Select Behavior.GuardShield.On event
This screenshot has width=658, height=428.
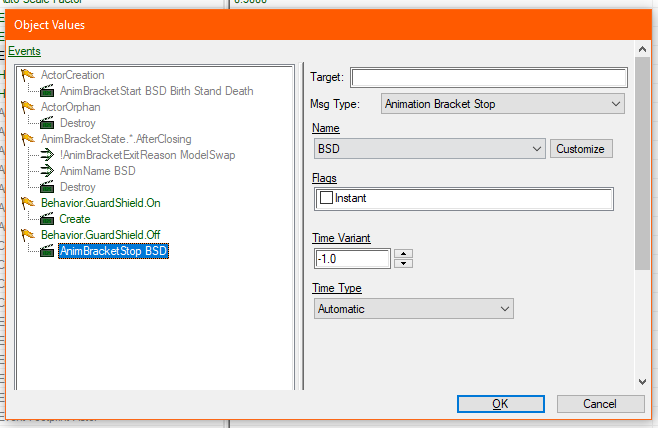(x=101, y=203)
